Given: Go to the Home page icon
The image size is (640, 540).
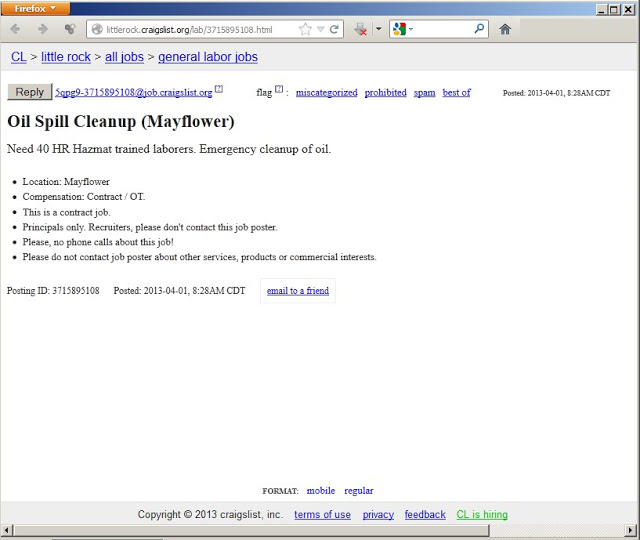Looking at the screenshot, I should tap(505, 29).
